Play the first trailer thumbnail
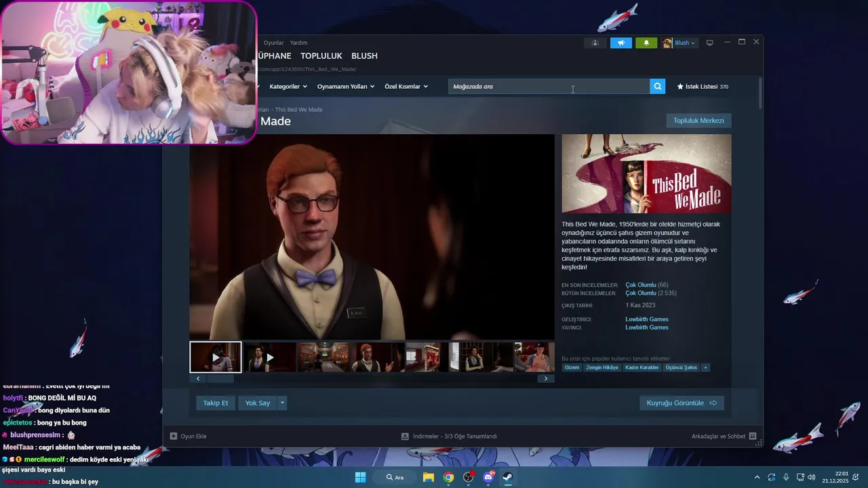 (x=216, y=357)
